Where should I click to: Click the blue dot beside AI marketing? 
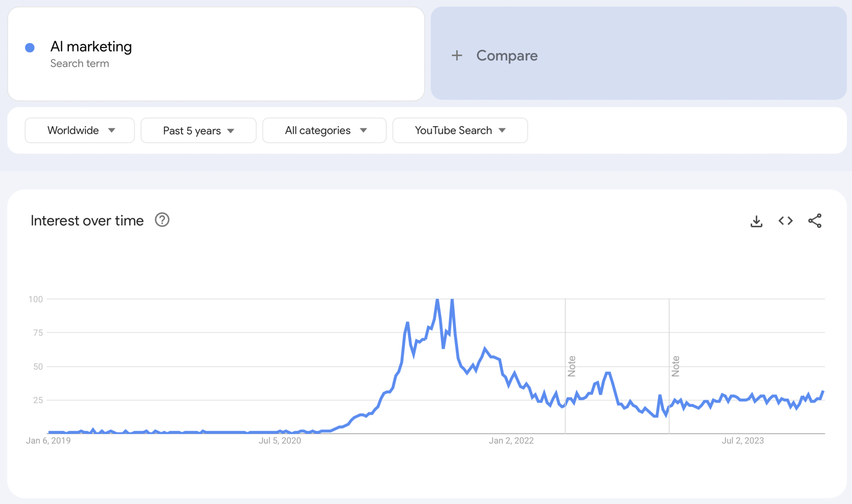[x=29, y=48]
